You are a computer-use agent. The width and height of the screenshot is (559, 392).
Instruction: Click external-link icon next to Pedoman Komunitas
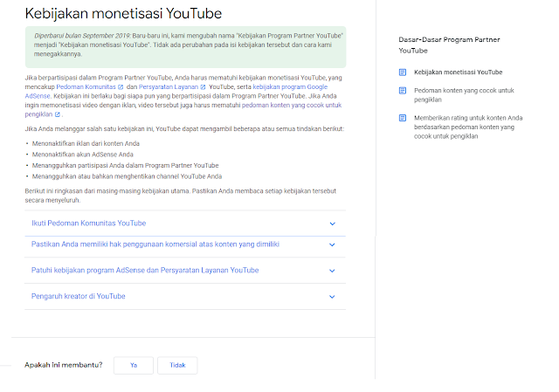tap(121, 87)
